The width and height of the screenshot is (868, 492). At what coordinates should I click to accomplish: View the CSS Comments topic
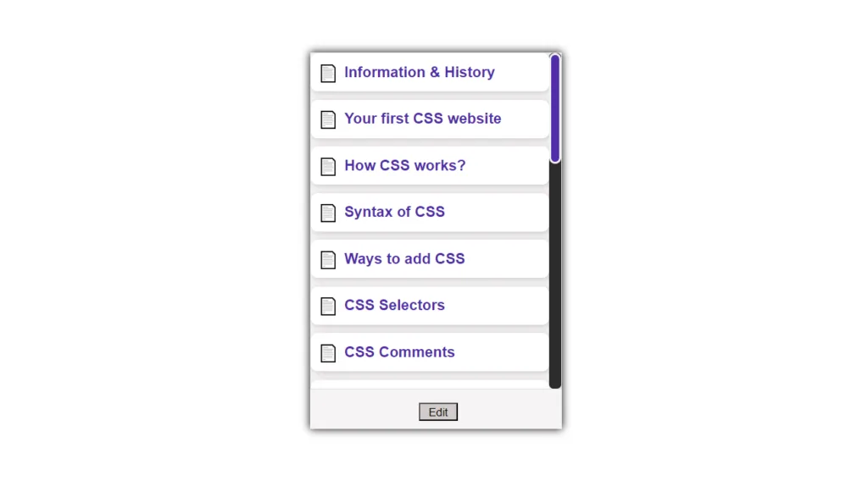[399, 352]
